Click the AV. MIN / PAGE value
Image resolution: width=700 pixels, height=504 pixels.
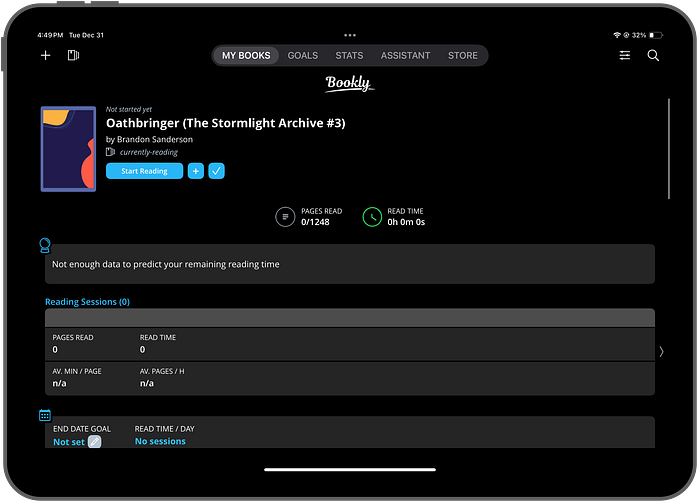coord(59,383)
